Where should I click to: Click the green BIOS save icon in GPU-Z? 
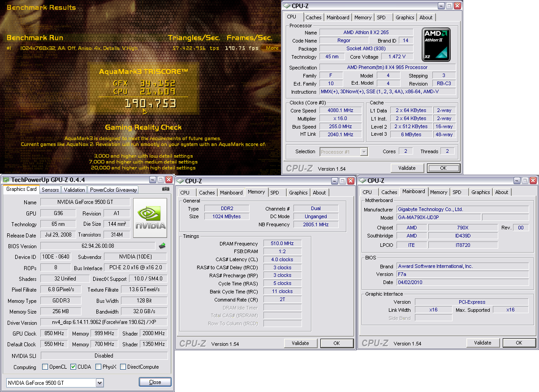pos(162,246)
